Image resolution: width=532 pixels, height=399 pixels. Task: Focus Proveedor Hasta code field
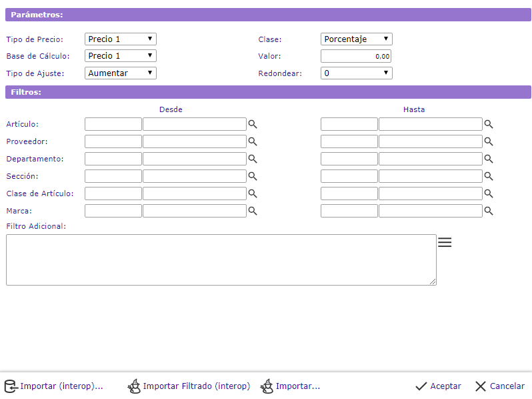[x=349, y=141]
